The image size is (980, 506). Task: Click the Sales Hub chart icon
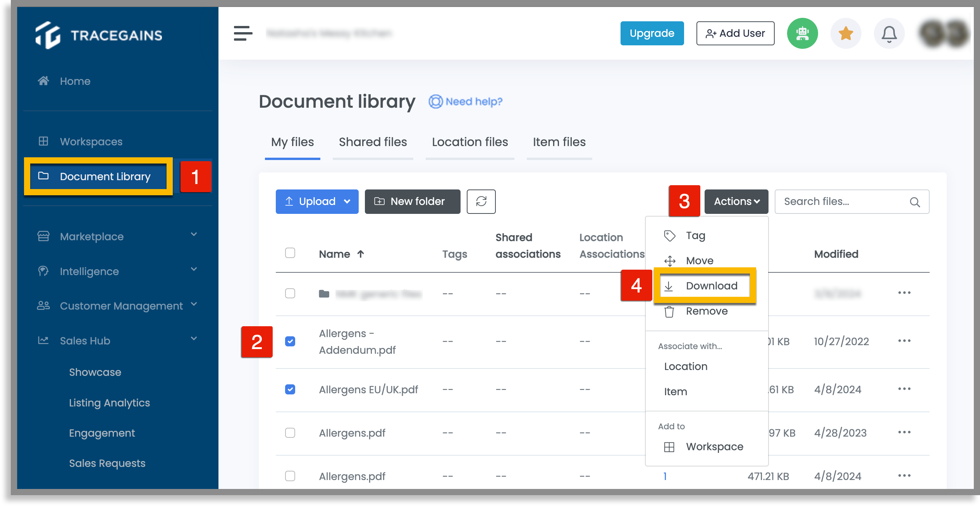pyautogui.click(x=43, y=340)
